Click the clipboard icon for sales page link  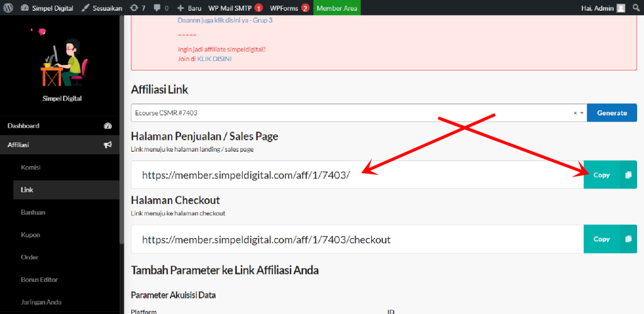[628, 175]
